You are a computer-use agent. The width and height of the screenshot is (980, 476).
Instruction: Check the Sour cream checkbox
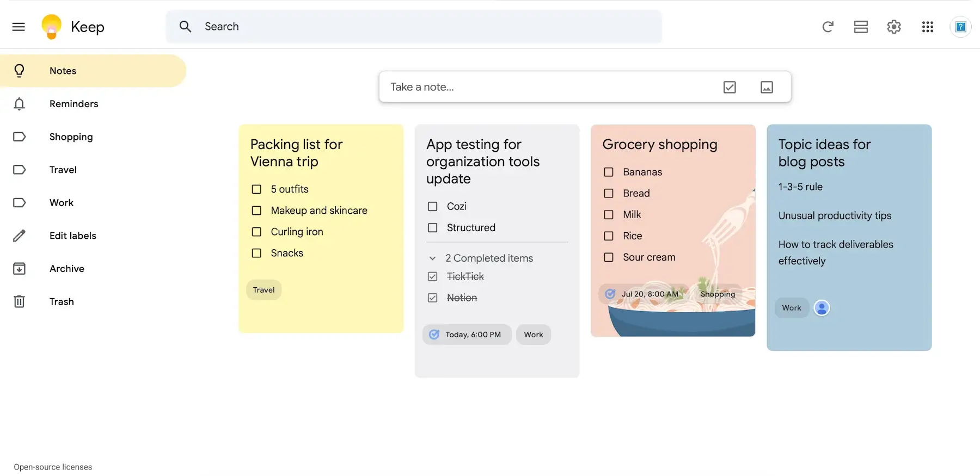609,257
